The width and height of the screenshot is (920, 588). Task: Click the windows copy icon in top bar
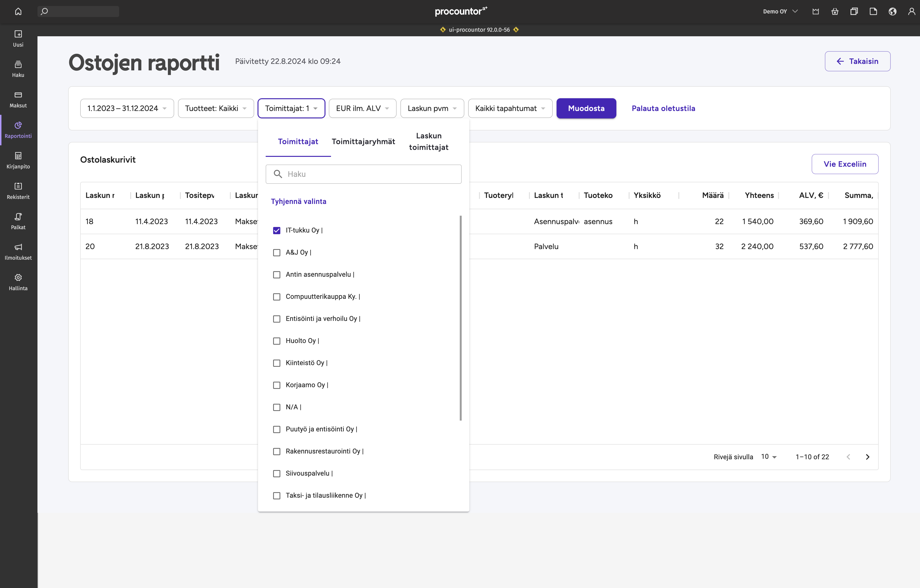point(854,12)
